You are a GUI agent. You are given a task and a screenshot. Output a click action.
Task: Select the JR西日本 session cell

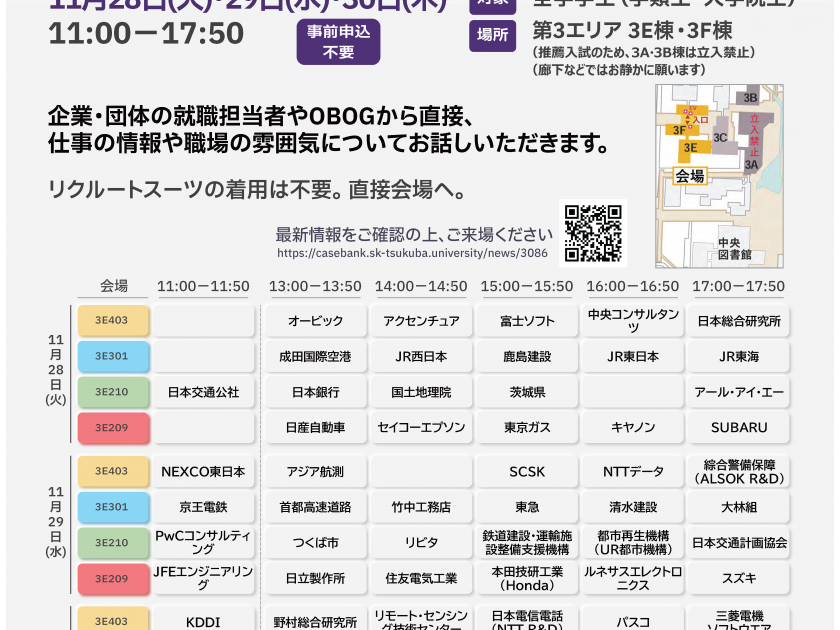click(x=421, y=356)
